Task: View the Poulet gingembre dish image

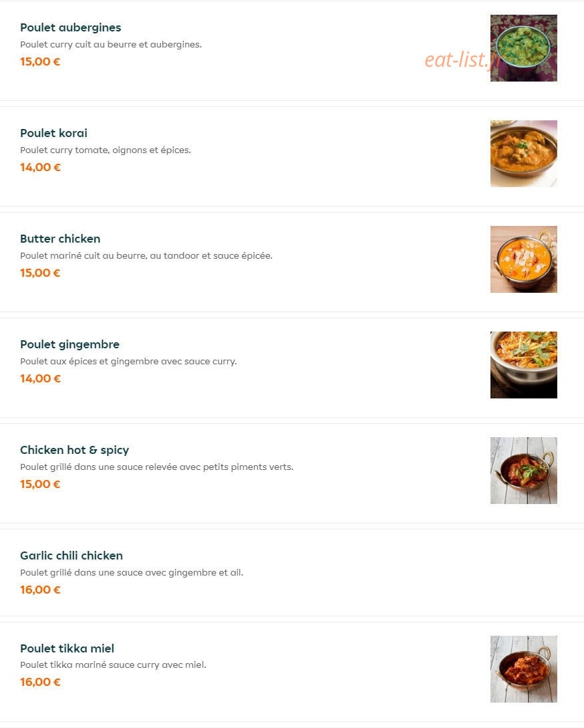Action: click(x=524, y=365)
